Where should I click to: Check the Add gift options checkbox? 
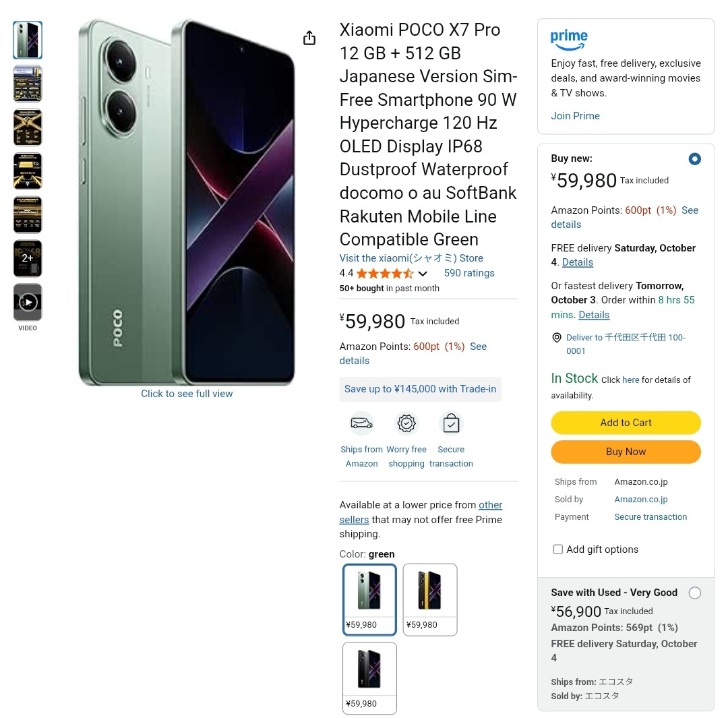558,549
